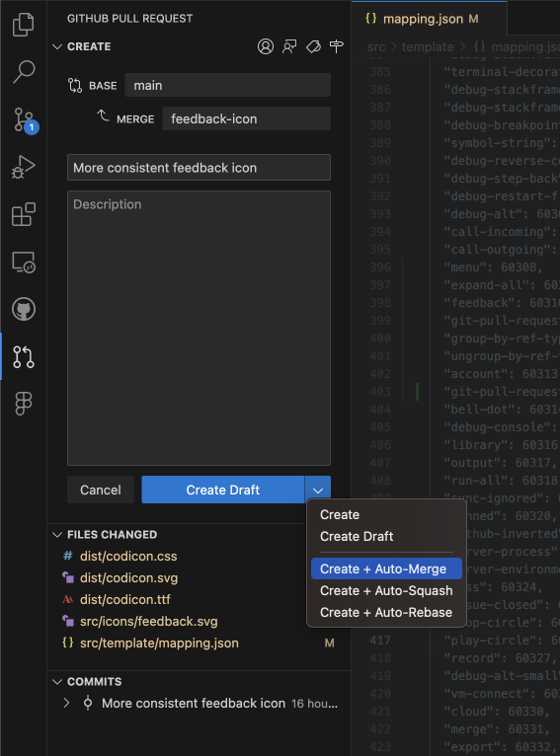The image size is (560, 756).
Task: Click the "record": 60327 line
Action: [x=500, y=658]
